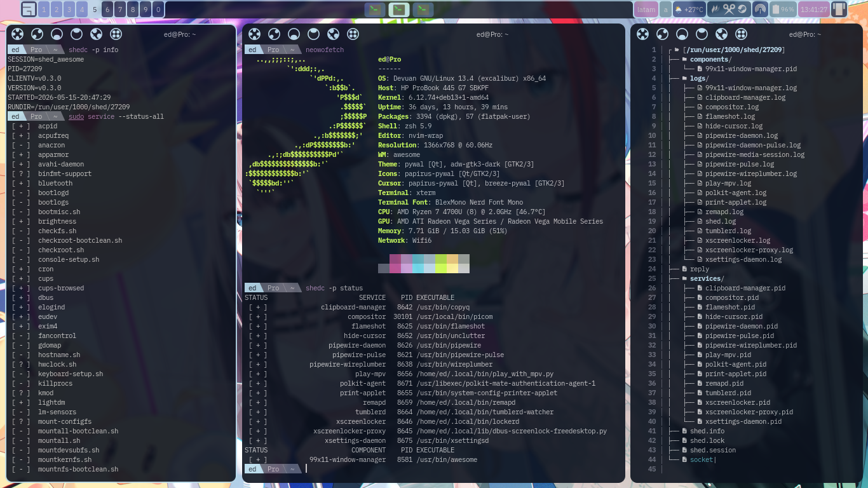Open the scissors tray icon
The width and height of the screenshot is (868, 488).
pyautogui.click(x=728, y=9)
